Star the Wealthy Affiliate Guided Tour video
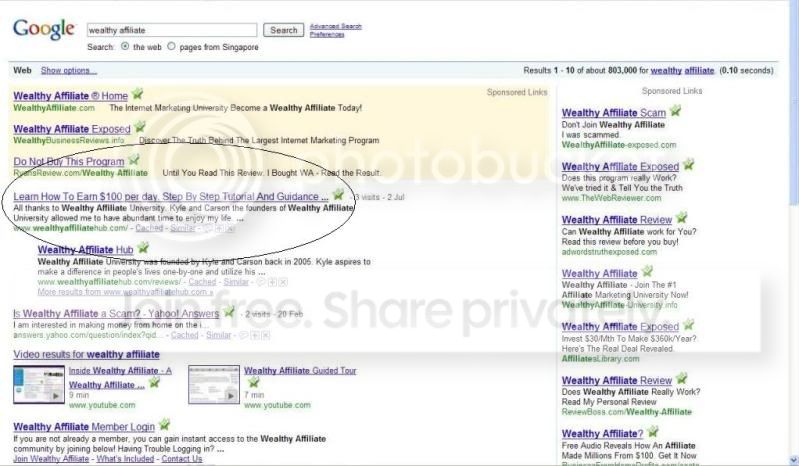The height and width of the screenshot is (466, 799). point(253,382)
